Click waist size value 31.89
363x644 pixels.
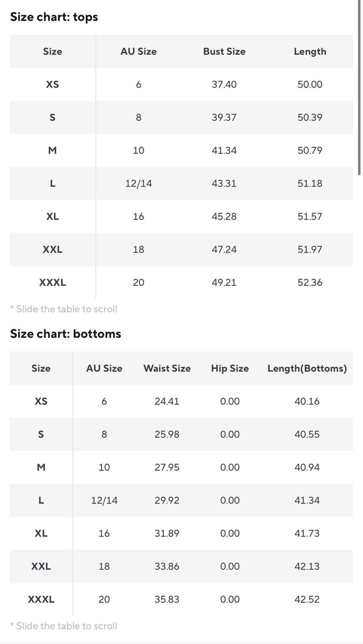(x=167, y=533)
